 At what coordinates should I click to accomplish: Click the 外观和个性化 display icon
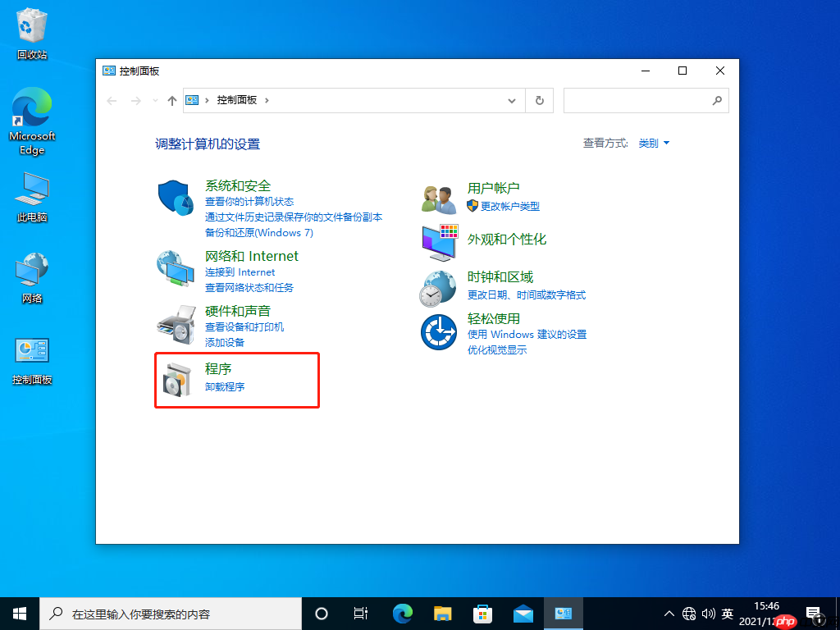[x=439, y=241]
